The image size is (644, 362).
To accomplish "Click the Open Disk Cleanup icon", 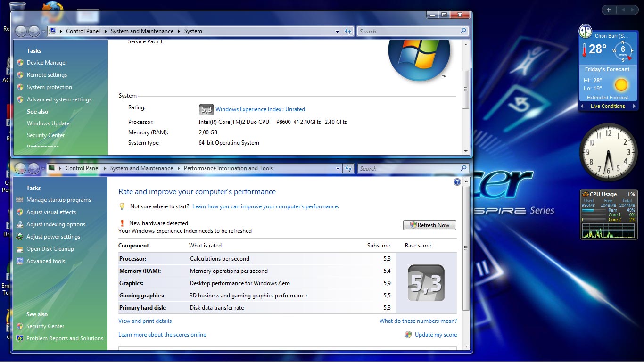I will pyautogui.click(x=19, y=249).
